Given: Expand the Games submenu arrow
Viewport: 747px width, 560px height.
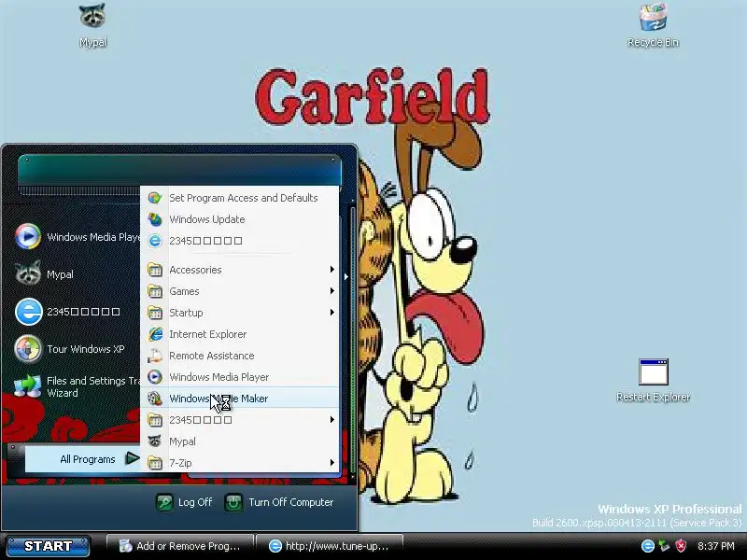Looking at the screenshot, I should 332,291.
